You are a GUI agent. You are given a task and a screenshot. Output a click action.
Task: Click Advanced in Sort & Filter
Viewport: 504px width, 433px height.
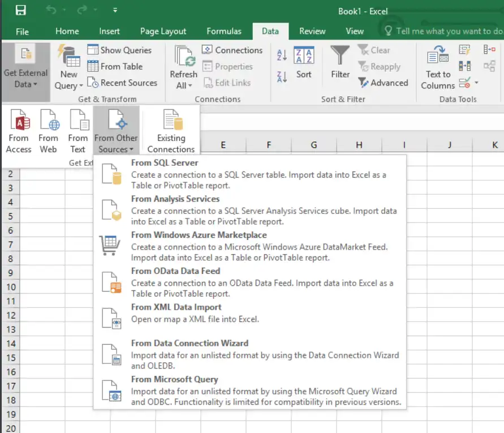[384, 83]
